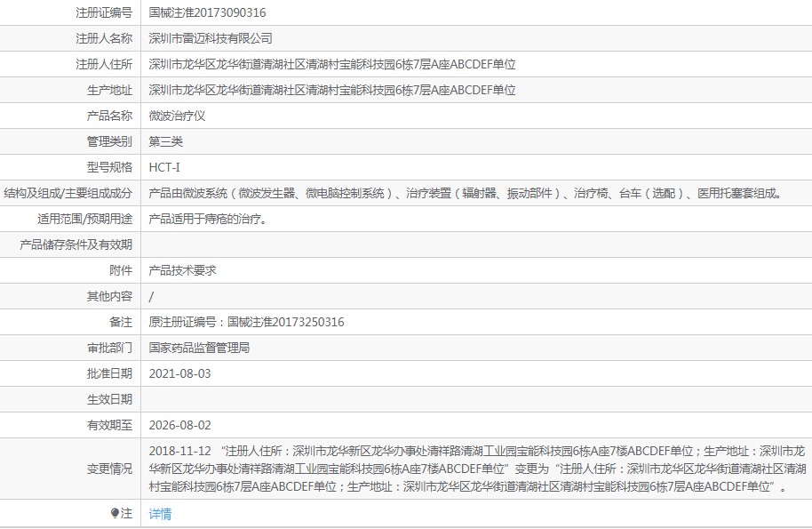The height and width of the screenshot is (529, 812).
Task: Click the 注册人住所 field label
Action: [x=104, y=64]
